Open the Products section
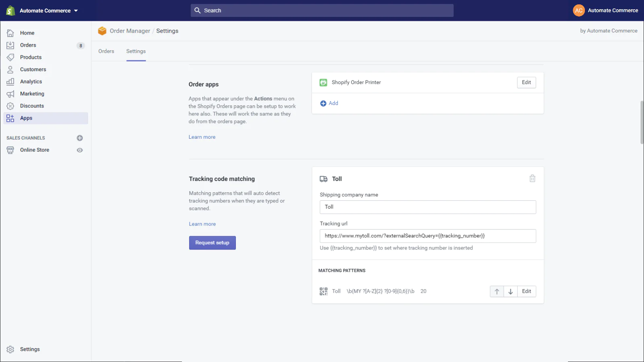 [31, 57]
